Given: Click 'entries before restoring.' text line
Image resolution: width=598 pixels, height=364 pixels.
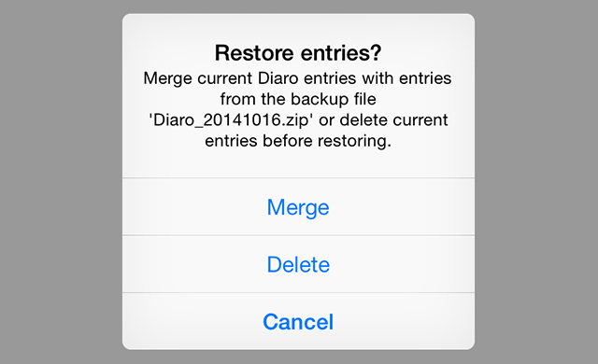Looking at the screenshot, I should click(298, 141).
